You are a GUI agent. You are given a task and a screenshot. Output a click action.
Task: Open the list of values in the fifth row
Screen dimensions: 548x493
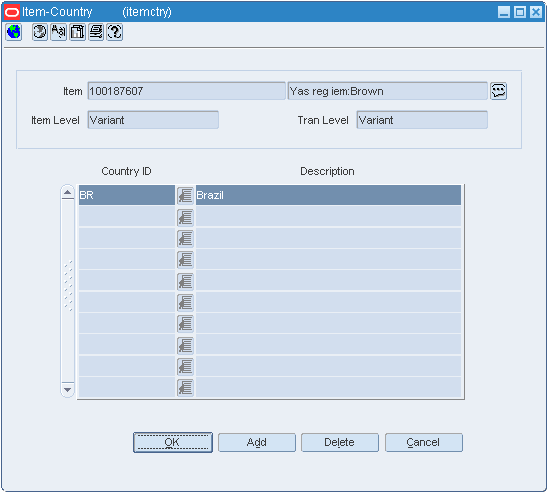185,281
